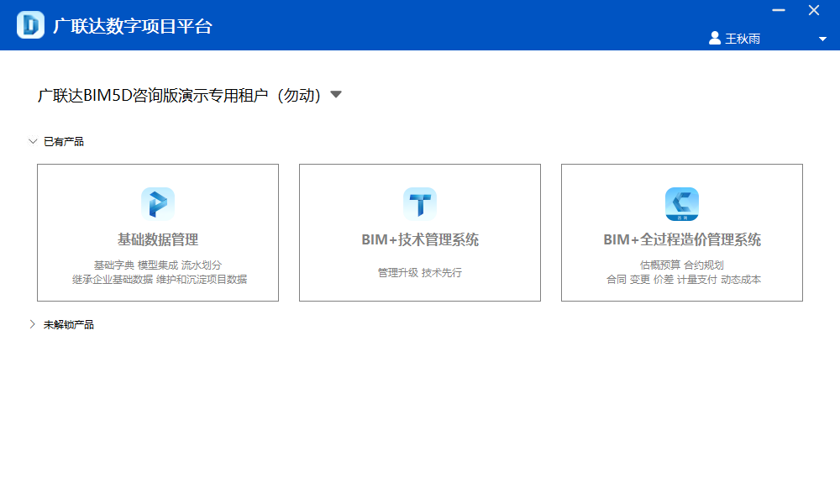The image size is (840, 504).
Task: Expand the 未解锁产品 section chevron
Action: [33, 324]
